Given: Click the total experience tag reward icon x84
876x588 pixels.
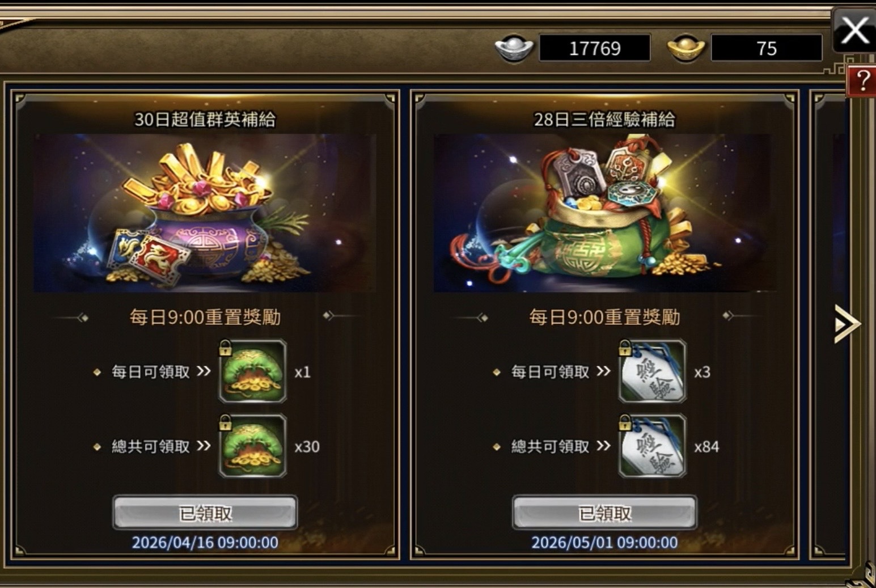Looking at the screenshot, I should point(652,446).
